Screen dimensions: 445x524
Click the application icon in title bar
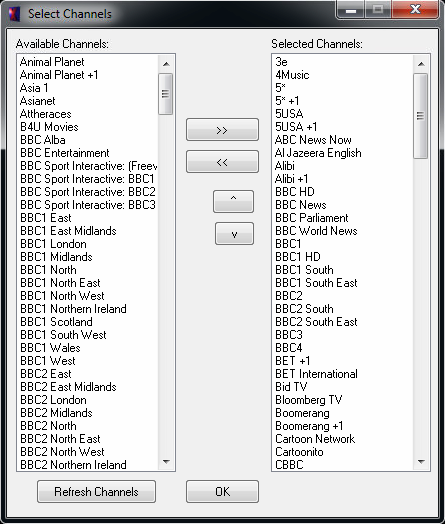[x=14, y=14]
